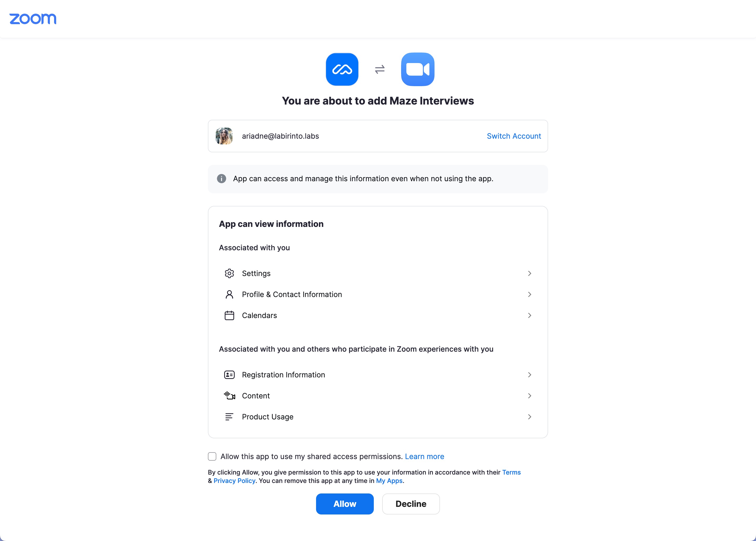
Task: Click the Zoom logo in the header
Action: 33,19
